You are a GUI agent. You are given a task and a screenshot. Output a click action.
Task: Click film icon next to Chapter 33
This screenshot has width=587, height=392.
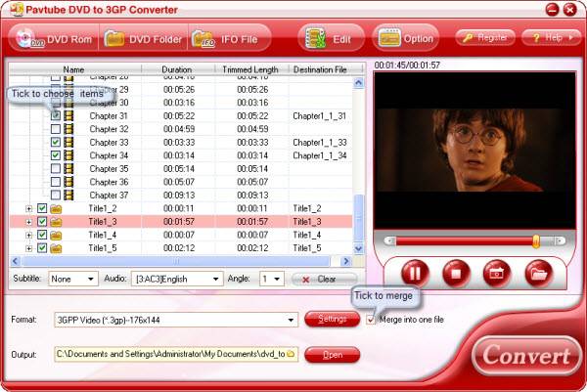tap(68, 142)
